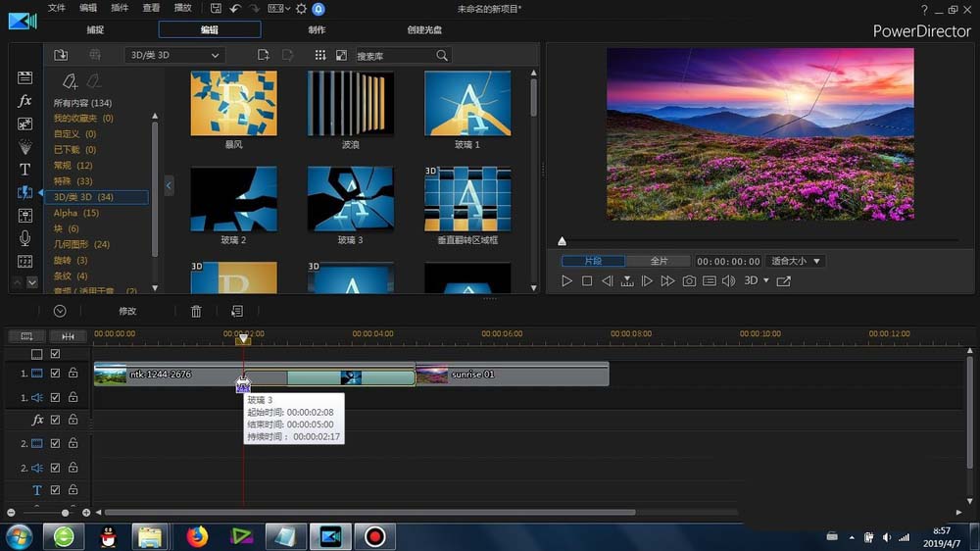Switch to the 捕捉 tab
980x551 pixels.
coord(95,29)
